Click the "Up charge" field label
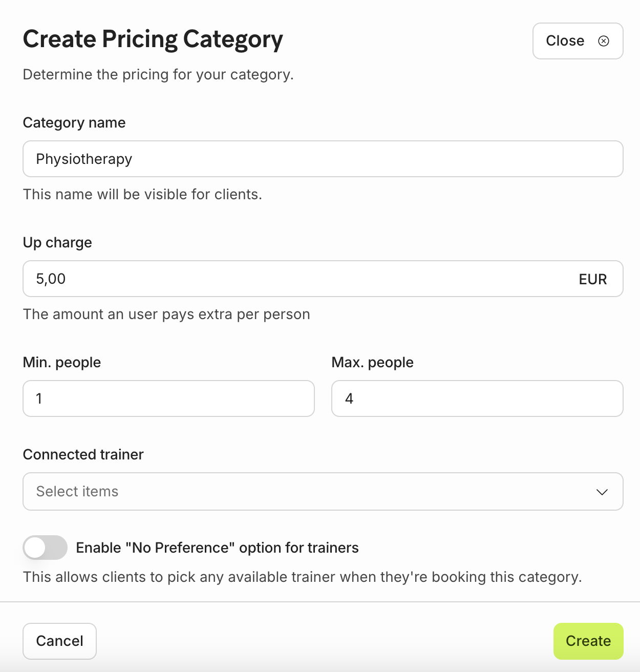Screen dimensions: 640x672 pyautogui.click(x=57, y=242)
